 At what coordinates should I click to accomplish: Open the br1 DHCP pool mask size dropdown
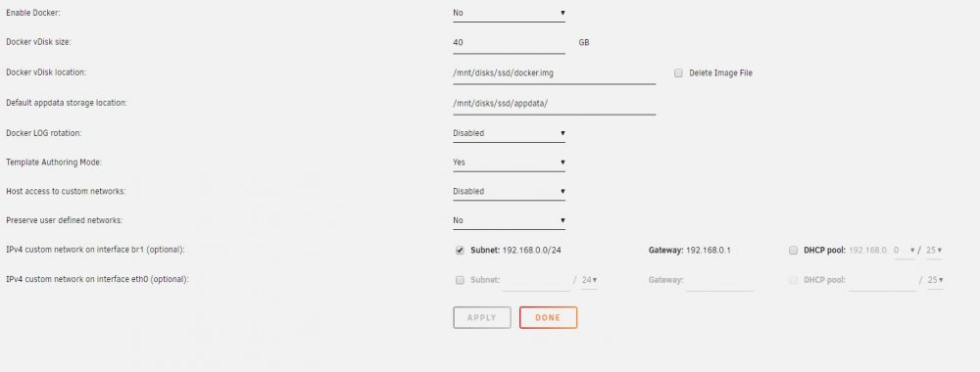coord(934,251)
